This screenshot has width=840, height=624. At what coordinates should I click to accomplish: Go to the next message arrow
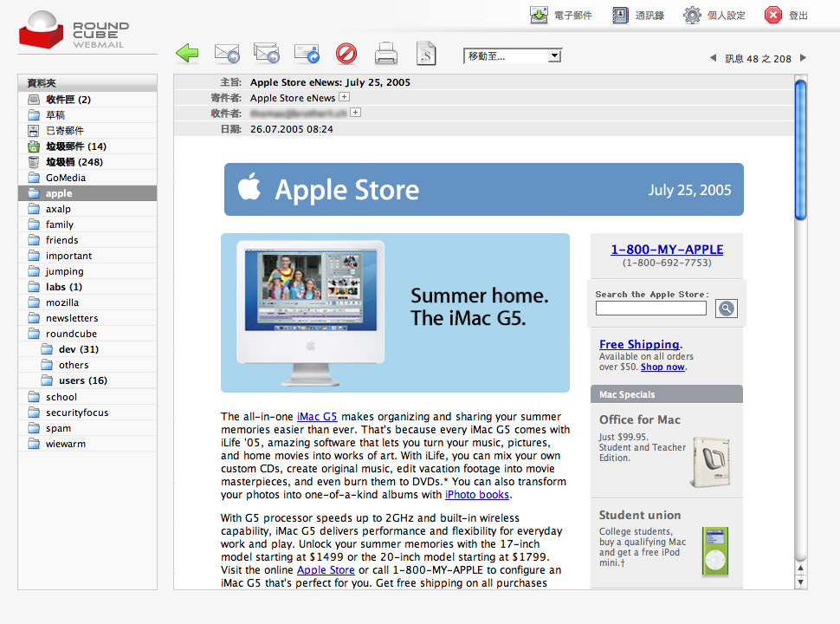803,58
